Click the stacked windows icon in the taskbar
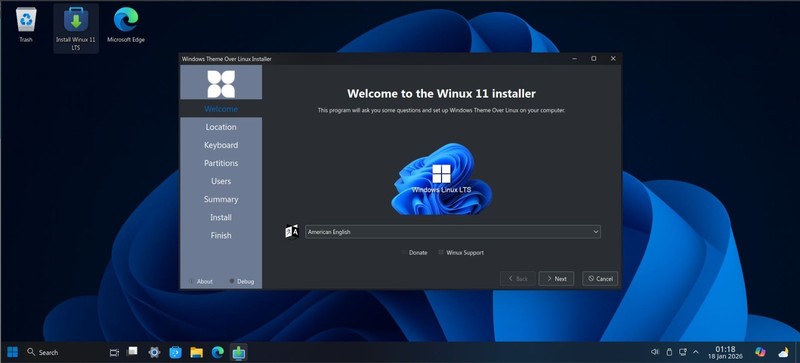Image resolution: width=800 pixels, height=363 pixels. pyautogui.click(x=133, y=351)
